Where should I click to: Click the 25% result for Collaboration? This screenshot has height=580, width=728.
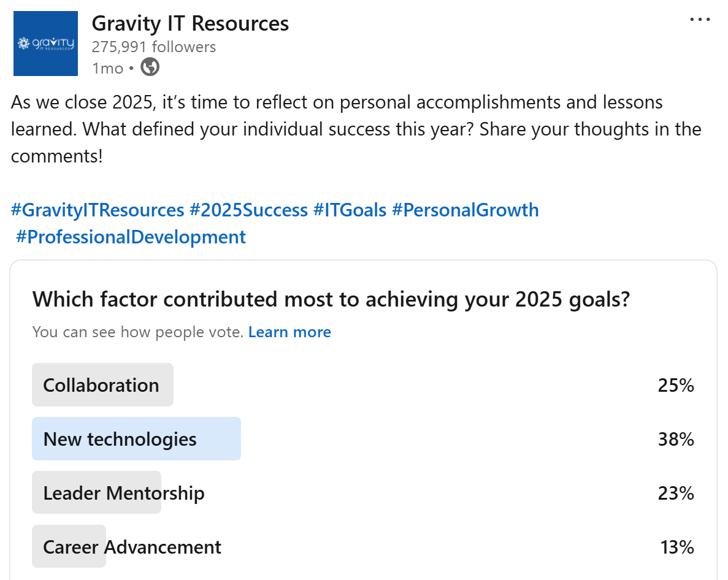point(676,385)
